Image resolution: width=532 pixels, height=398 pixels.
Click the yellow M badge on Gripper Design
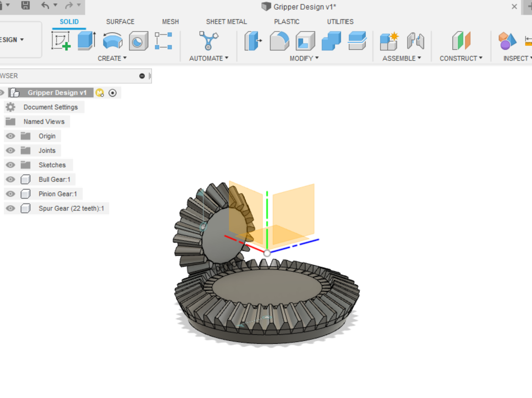click(99, 93)
